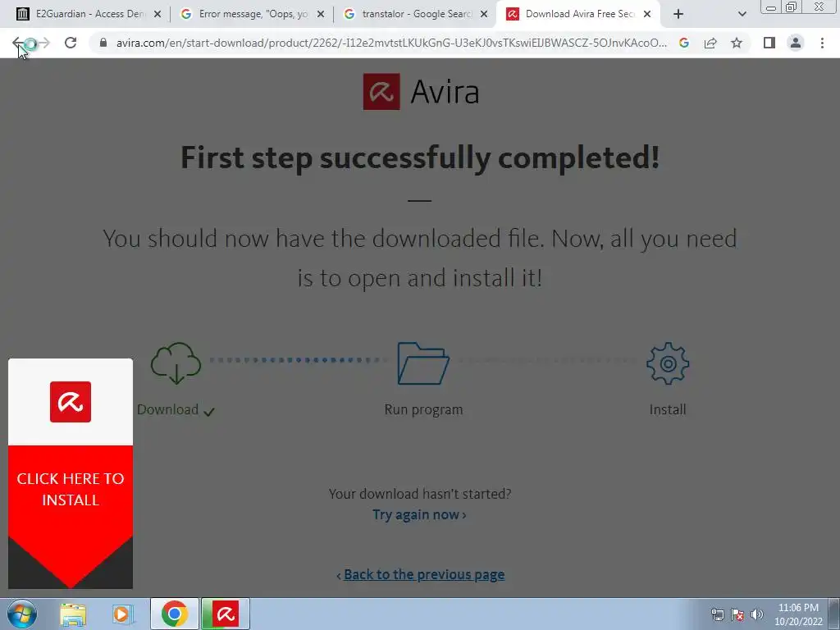Click the Install step label
Viewport: 840px width, 630px height.
point(668,410)
